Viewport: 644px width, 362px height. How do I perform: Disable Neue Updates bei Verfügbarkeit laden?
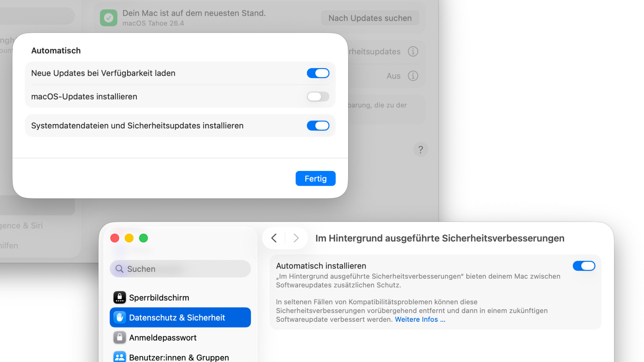pyautogui.click(x=318, y=73)
